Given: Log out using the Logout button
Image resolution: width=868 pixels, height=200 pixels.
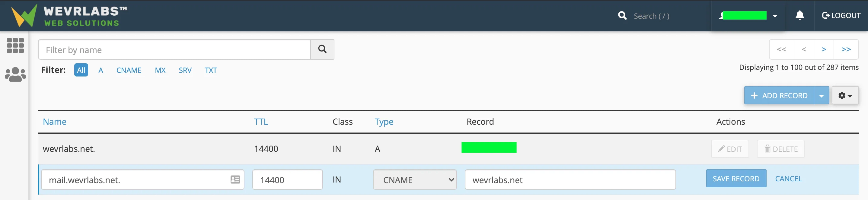Looking at the screenshot, I should point(841,15).
